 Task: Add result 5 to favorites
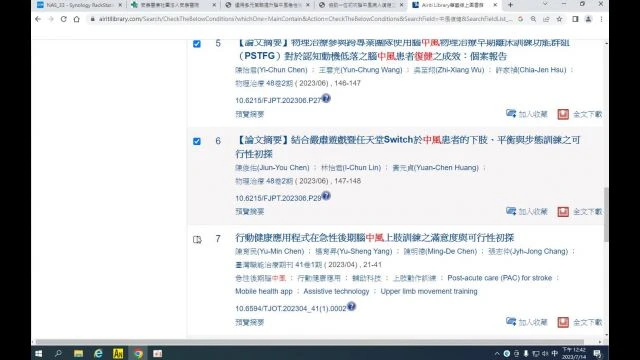527,114
